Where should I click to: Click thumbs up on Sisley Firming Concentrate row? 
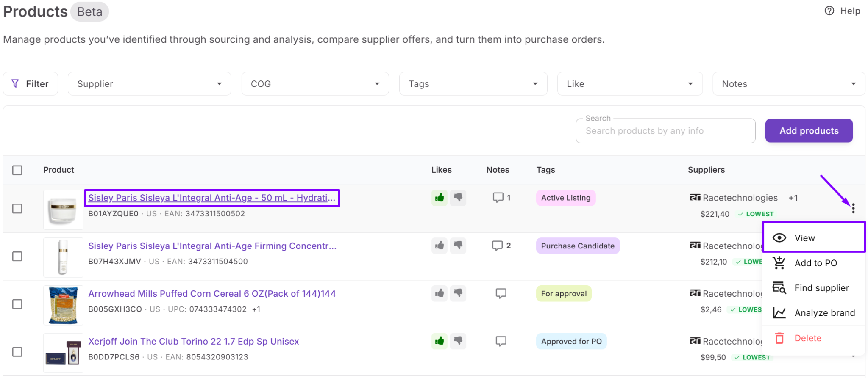440,246
